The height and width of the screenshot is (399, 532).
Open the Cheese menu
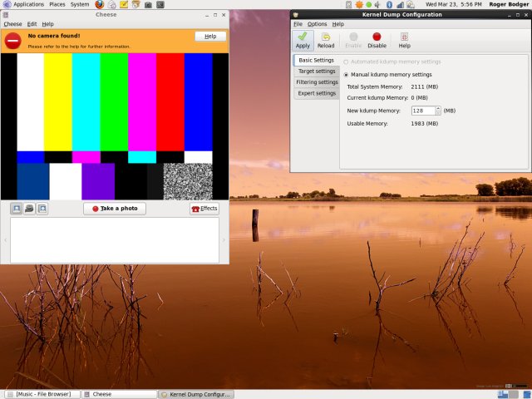(x=12, y=24)
